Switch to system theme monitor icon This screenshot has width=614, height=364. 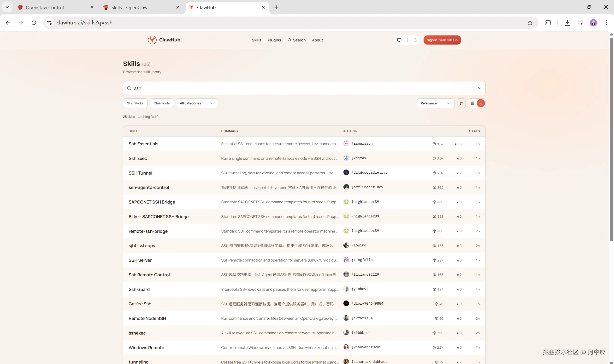399,40
